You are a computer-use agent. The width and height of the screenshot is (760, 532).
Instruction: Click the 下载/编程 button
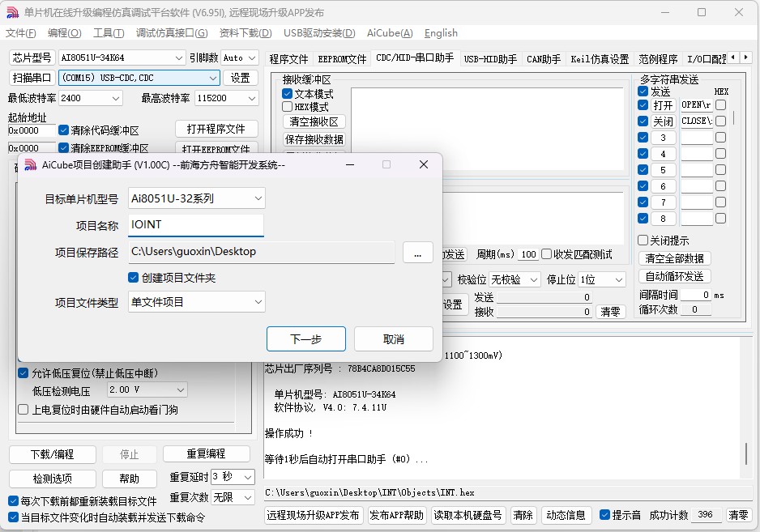pyautogui.click(x=53, y=454)
